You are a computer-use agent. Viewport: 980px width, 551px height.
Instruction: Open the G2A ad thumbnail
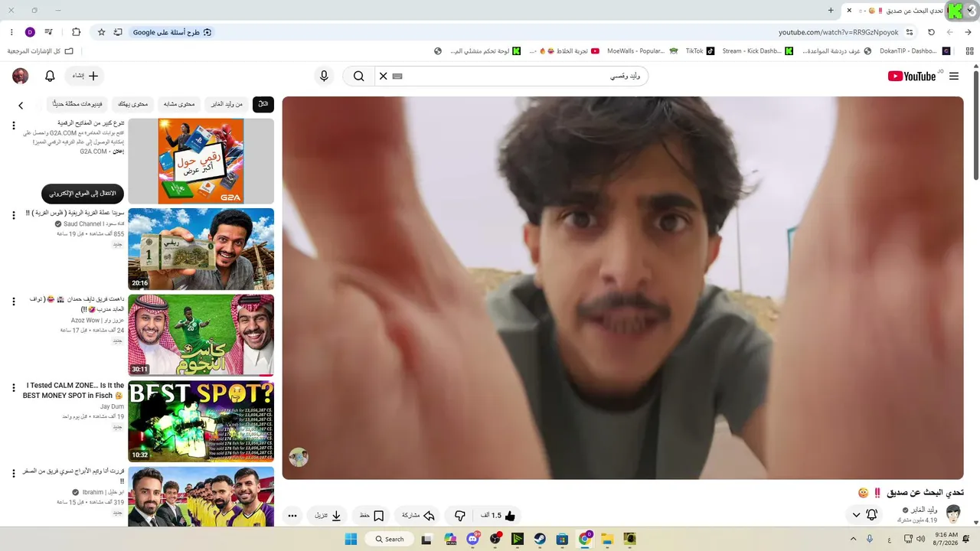click(201, 161)
